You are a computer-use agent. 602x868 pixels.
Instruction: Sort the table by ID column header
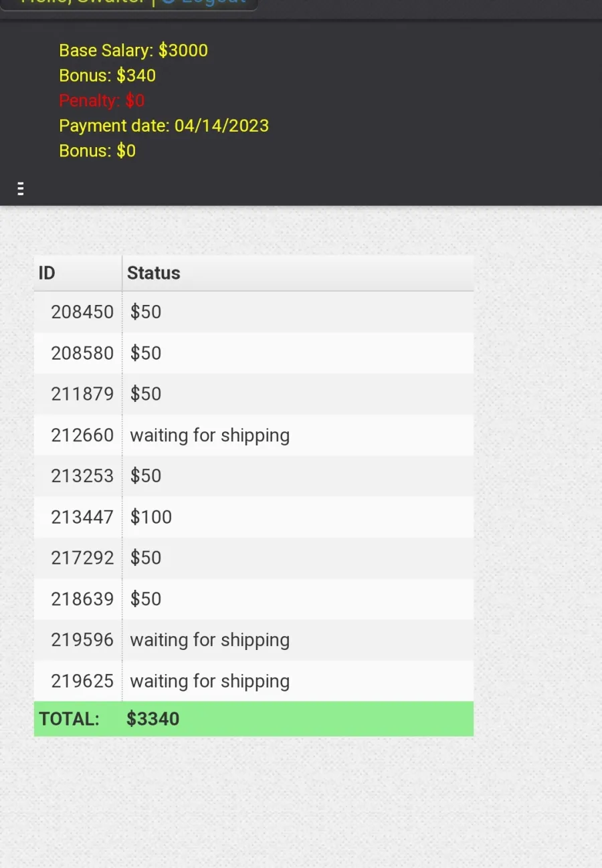pos(78,273)
